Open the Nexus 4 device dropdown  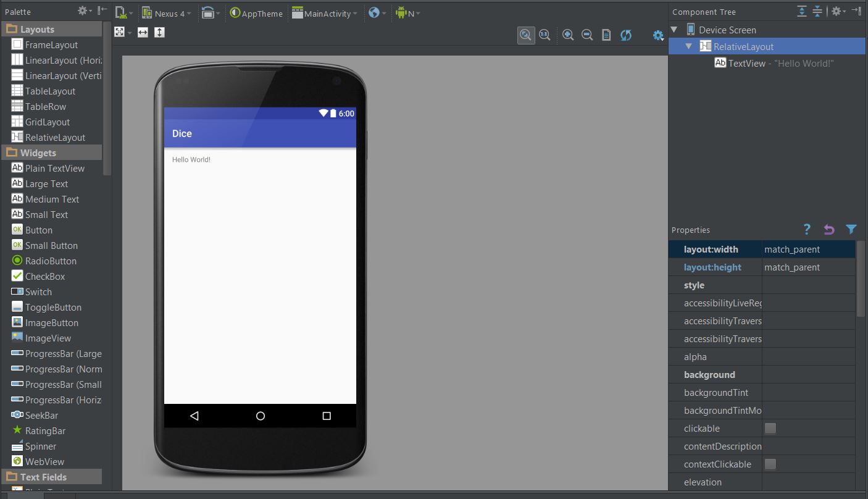167,13
